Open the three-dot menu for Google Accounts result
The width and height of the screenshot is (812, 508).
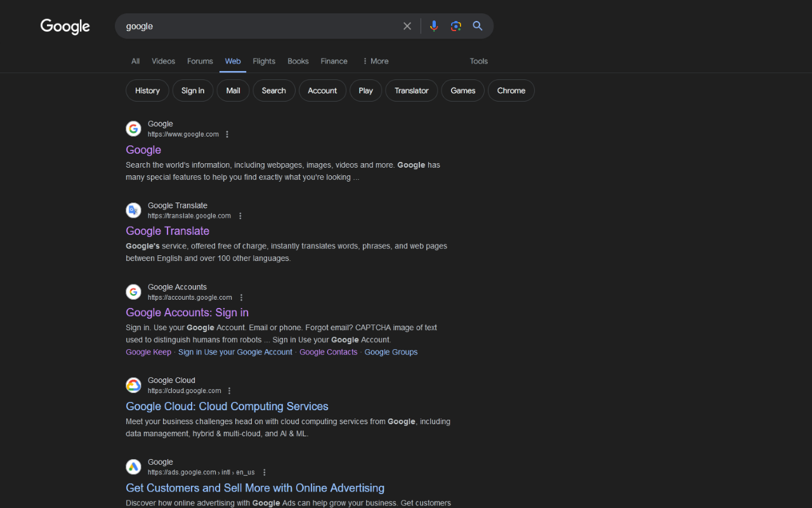coord(241,297)
